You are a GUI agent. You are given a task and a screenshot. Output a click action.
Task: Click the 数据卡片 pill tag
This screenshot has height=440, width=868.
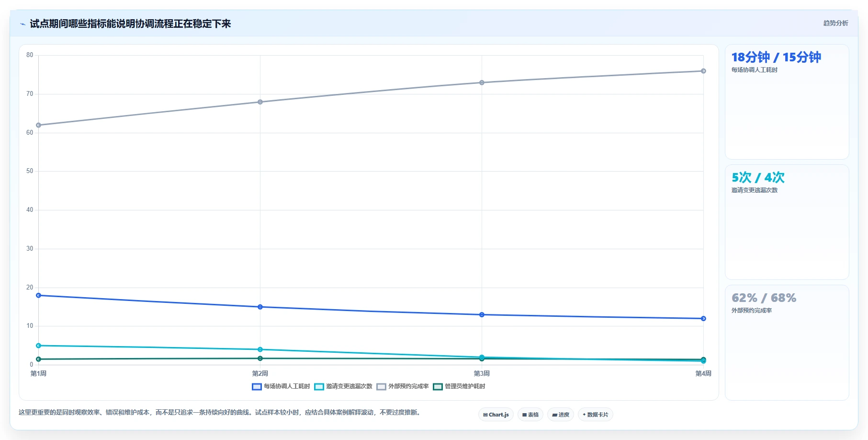click(x=596, y=415)
